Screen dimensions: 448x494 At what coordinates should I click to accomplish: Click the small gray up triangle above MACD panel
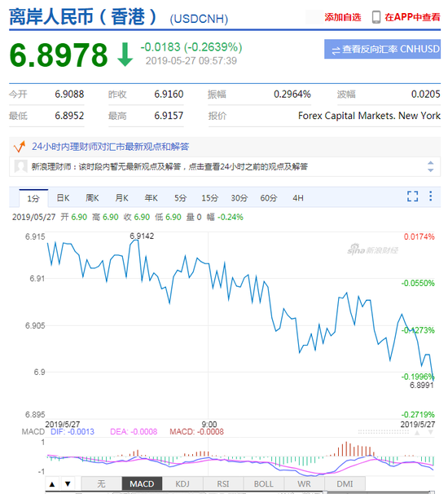(x=417, y=433)
